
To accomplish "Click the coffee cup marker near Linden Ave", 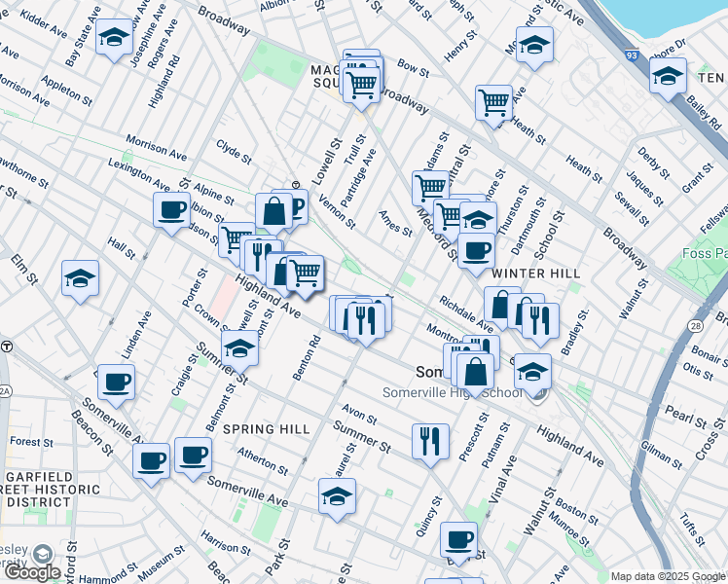I will 116,381.
